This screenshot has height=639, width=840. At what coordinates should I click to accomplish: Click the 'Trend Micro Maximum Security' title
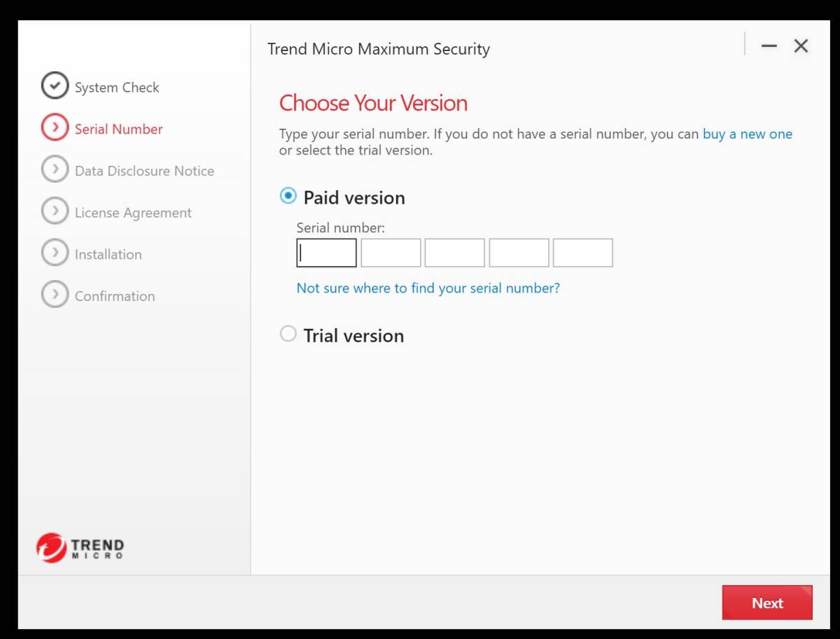[x=379, y=49]
